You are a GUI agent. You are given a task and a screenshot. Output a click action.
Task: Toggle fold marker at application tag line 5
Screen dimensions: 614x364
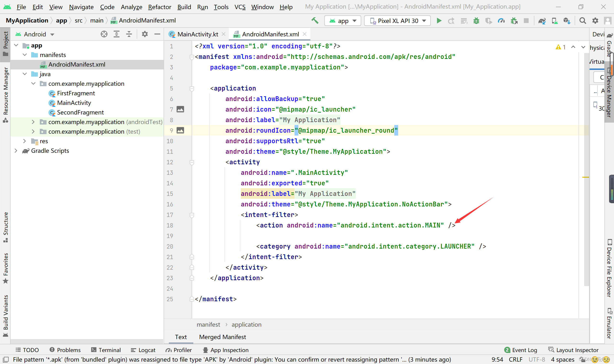click(192, 88)
